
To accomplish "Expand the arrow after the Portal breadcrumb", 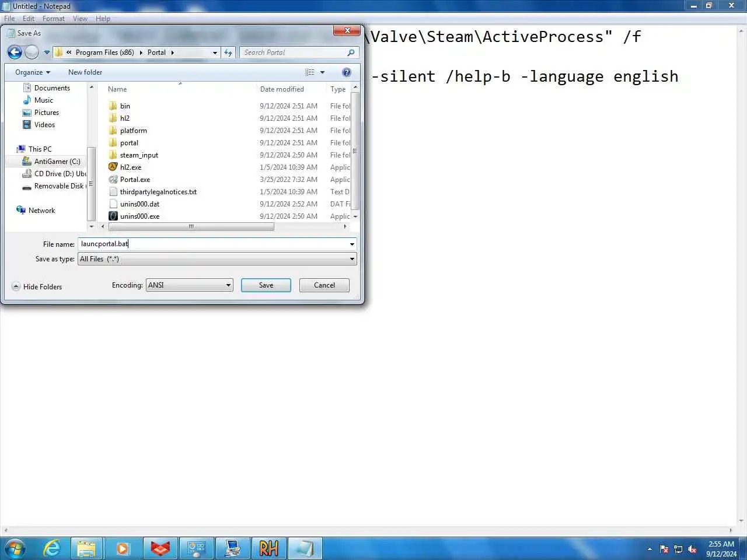I will tap(173, 52).
